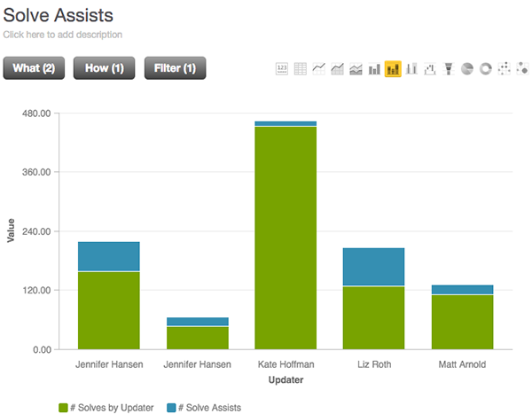Select the funnel chart icon

click(449, 68)
